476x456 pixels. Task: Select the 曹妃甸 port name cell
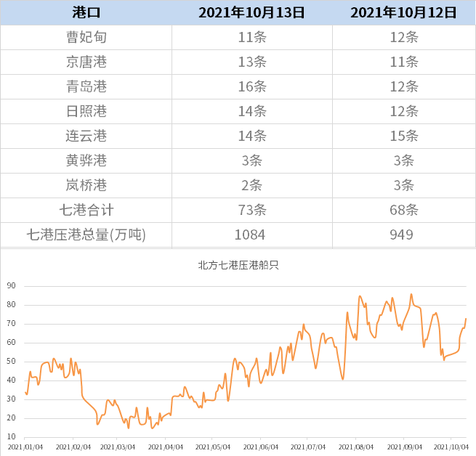(x=86, y=37)
